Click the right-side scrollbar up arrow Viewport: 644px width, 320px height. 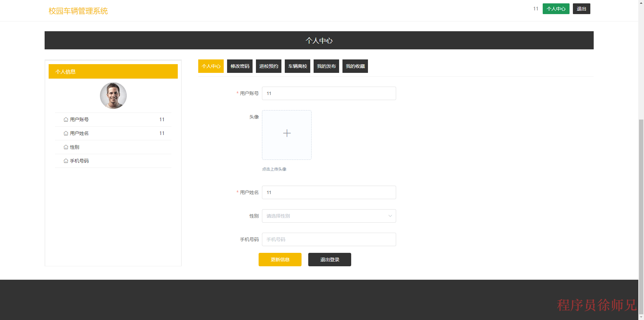click(641, 2)
